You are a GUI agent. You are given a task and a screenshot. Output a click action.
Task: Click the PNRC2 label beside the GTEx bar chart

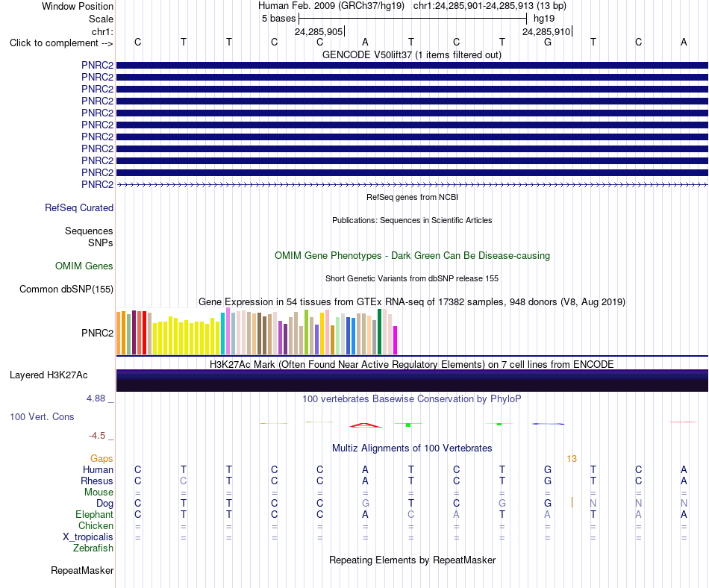[97, 333]
